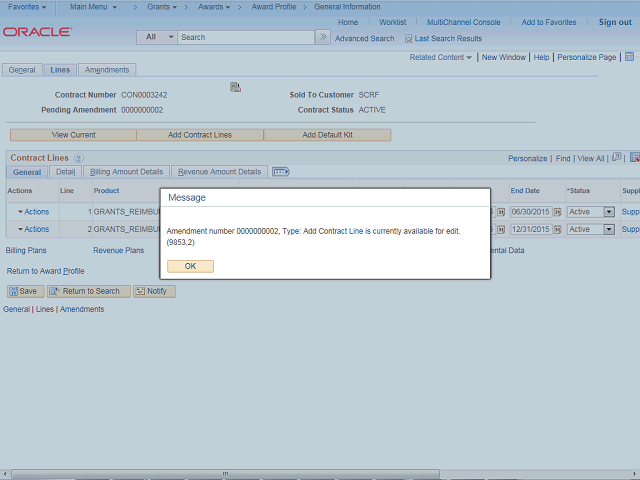Open the Last Search Results icon

(408, 39)
